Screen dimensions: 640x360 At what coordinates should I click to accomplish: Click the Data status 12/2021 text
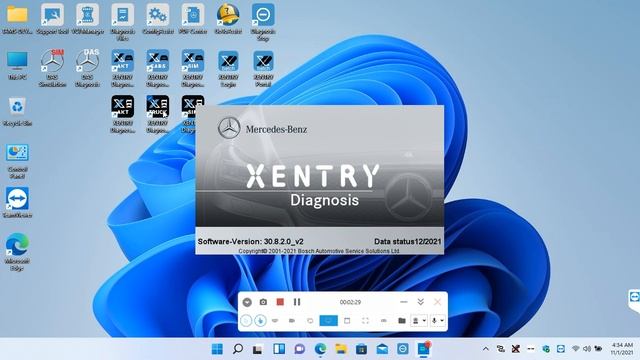click(x=407, y=242)
